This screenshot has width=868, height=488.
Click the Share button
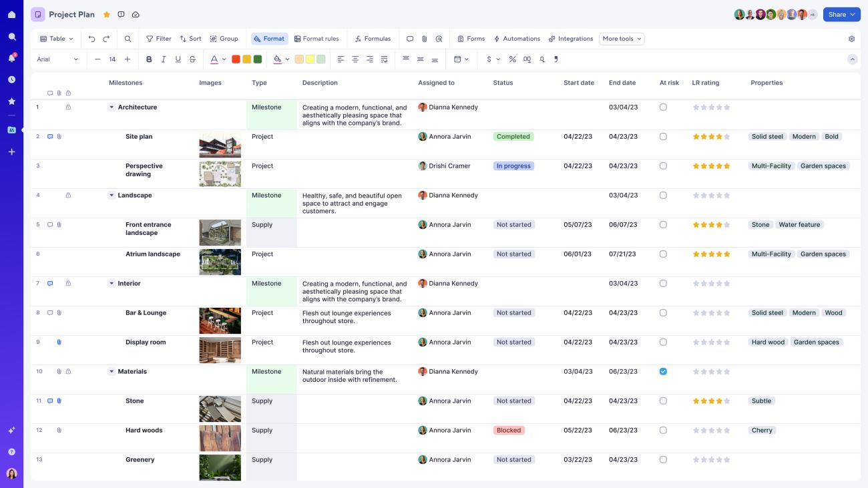[841, 13]
